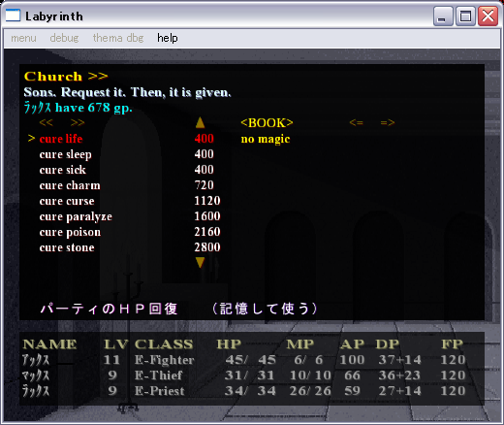This screenshot has height=425, width=504.
Task: Click the << previous page arrows
Action: [x=46, y=123]
